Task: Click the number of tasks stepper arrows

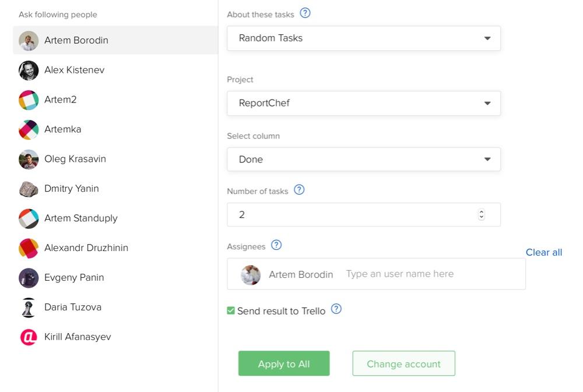Action: pyautogui.click(x=482, y=214)
